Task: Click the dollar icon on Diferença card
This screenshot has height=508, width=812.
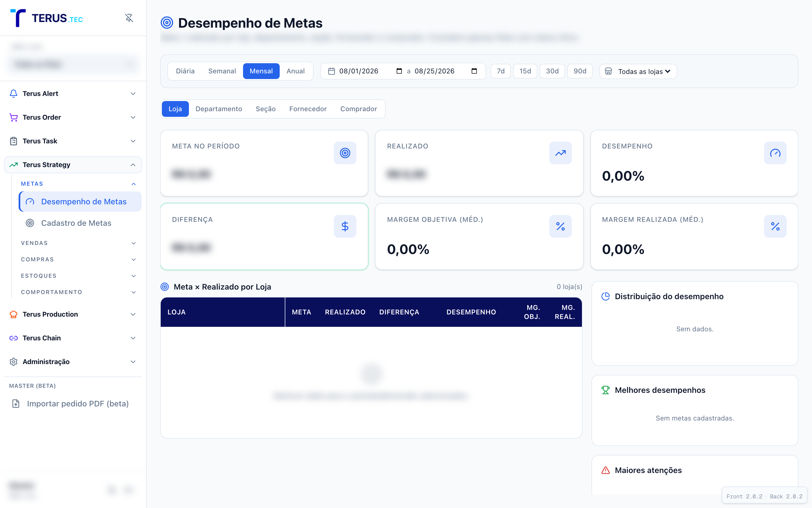Action: [345, 226]
